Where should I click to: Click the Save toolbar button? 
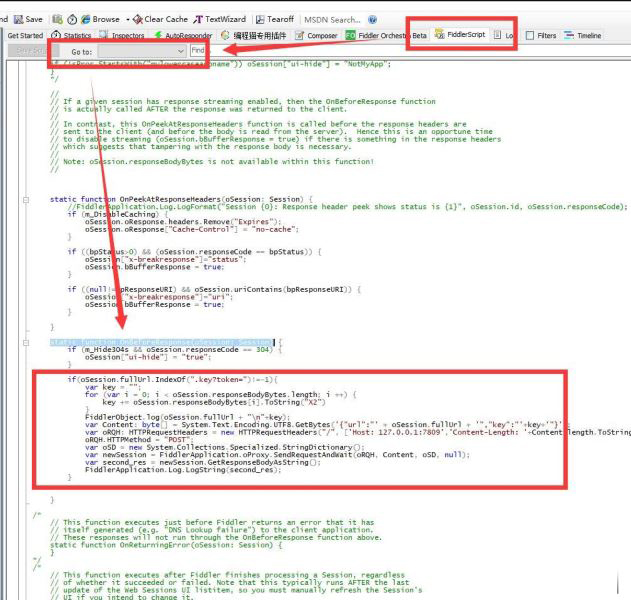tap(28, 19)
